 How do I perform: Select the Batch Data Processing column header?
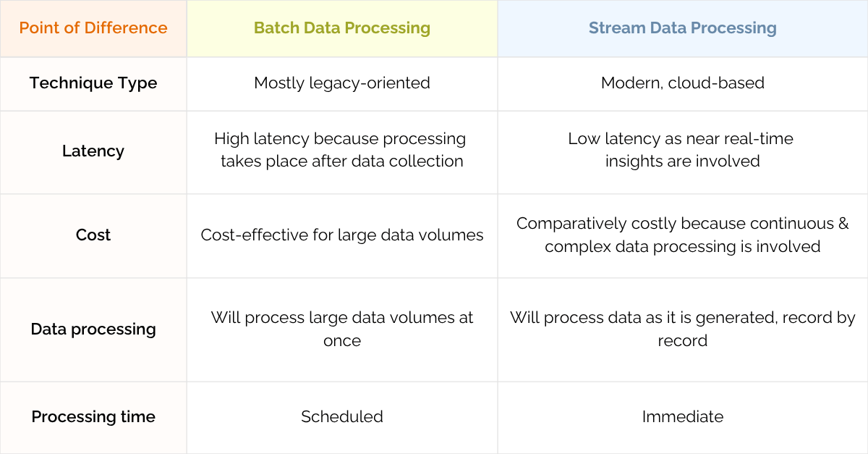[x=342, y=28]
